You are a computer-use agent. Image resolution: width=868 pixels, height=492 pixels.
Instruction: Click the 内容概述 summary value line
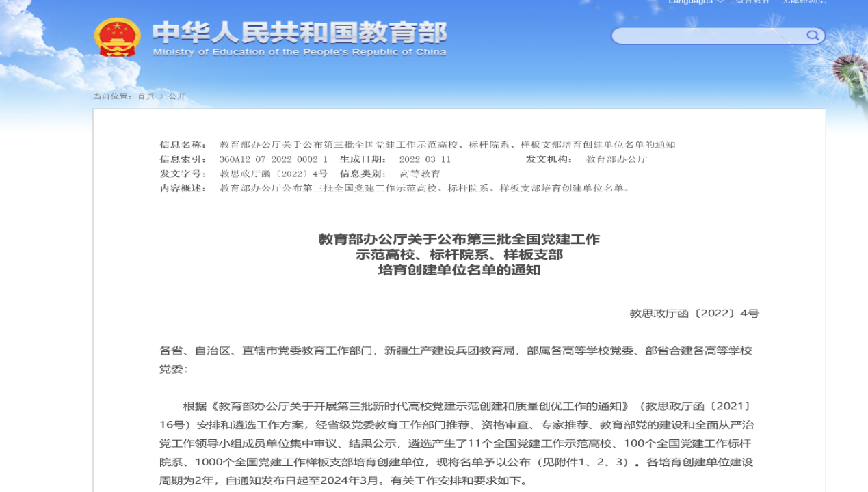(x=424, y=188)
